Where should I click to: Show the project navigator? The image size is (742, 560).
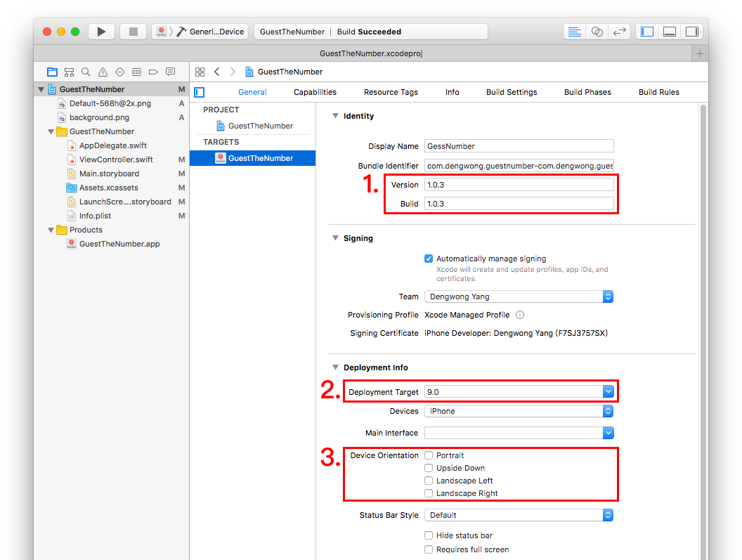(x=52, y=72)
